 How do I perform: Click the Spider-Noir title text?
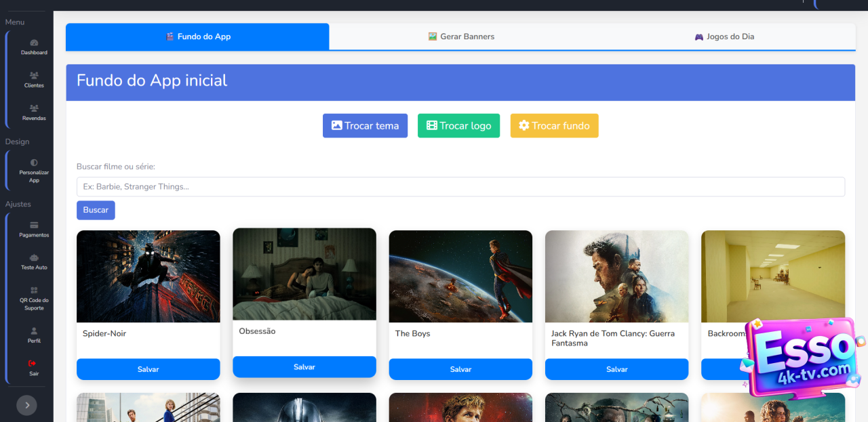(104, 333)
